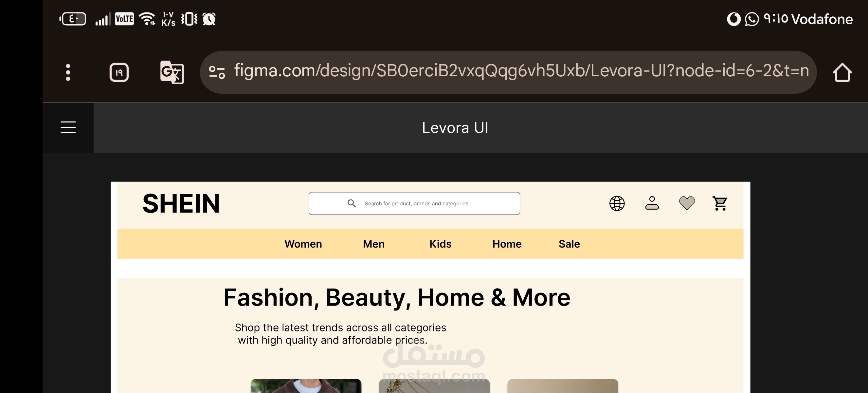Open the Figma hamburger menu
This screenshot has height=393, width=868.
68,127
